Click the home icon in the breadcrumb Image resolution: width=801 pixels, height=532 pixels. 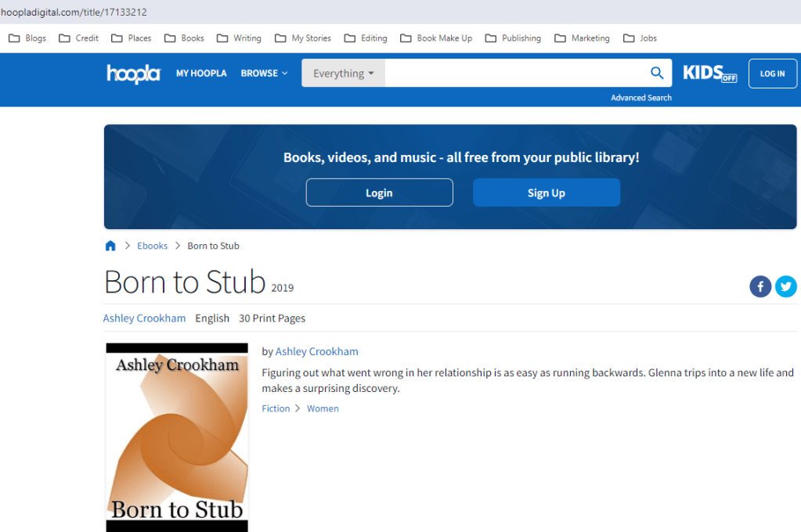pos(110,245)
